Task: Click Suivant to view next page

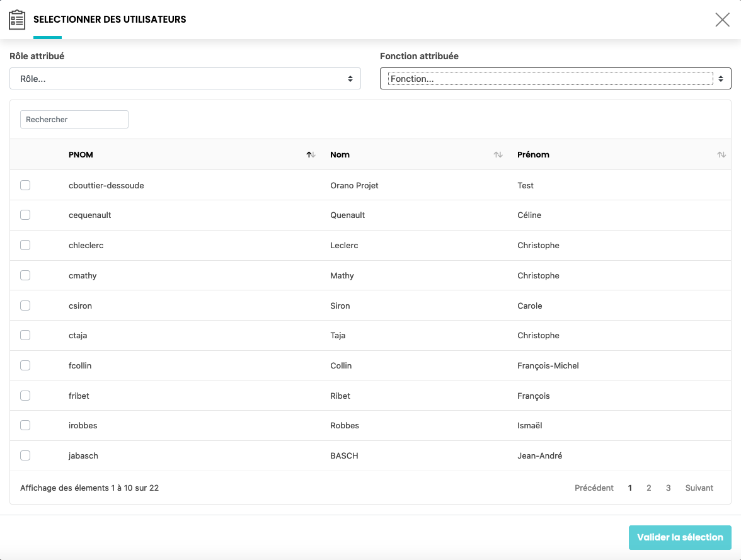Action: (699, 488)
